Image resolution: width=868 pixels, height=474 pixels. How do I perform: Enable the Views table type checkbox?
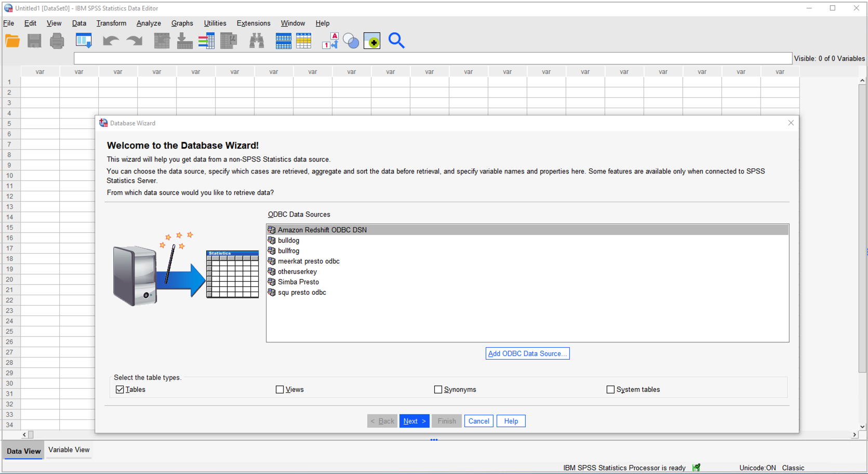coord(280,389)
